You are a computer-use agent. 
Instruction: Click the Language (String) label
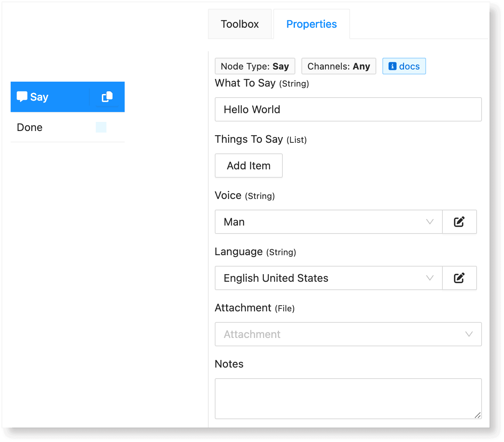(255, 252)
